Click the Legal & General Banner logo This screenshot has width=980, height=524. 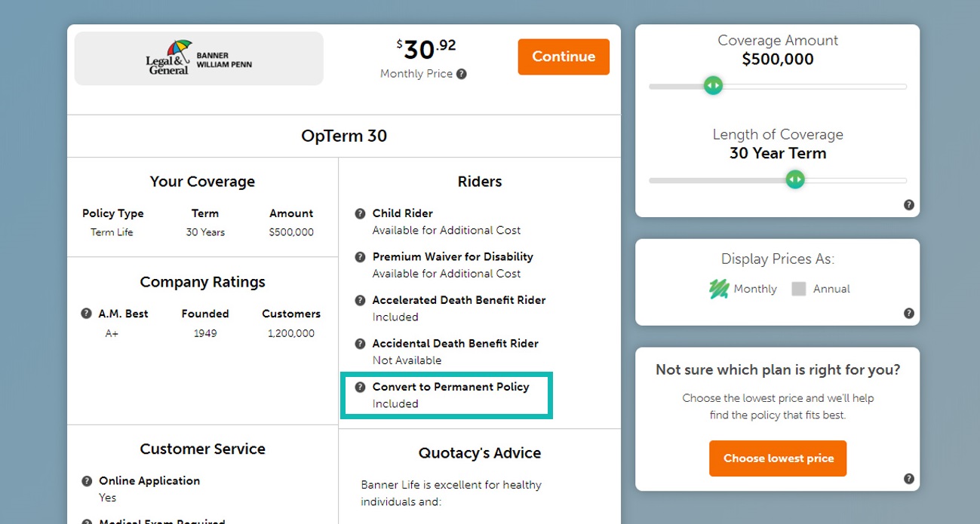199,58
